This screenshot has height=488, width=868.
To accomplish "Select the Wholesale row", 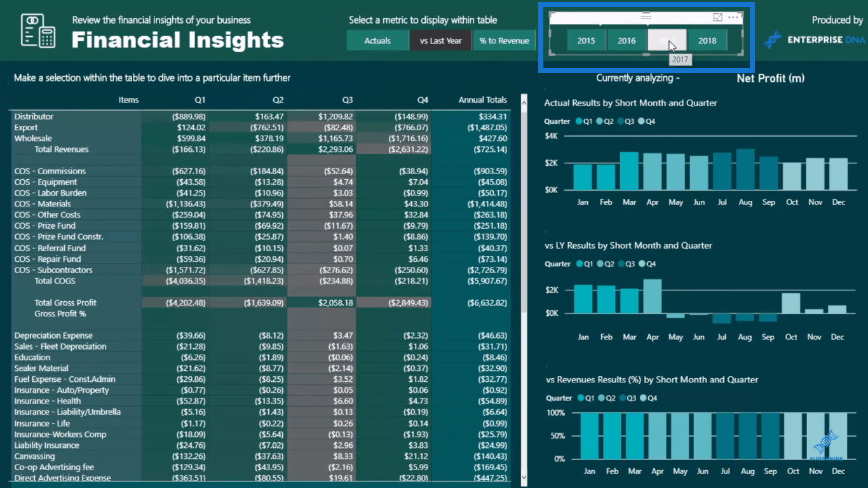I will coord(261,138).
